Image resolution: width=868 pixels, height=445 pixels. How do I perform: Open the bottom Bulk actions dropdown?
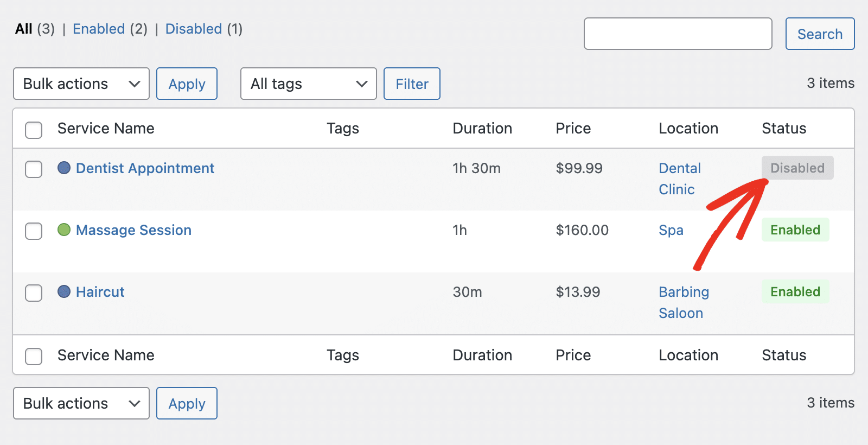click(x=81, y=403)
